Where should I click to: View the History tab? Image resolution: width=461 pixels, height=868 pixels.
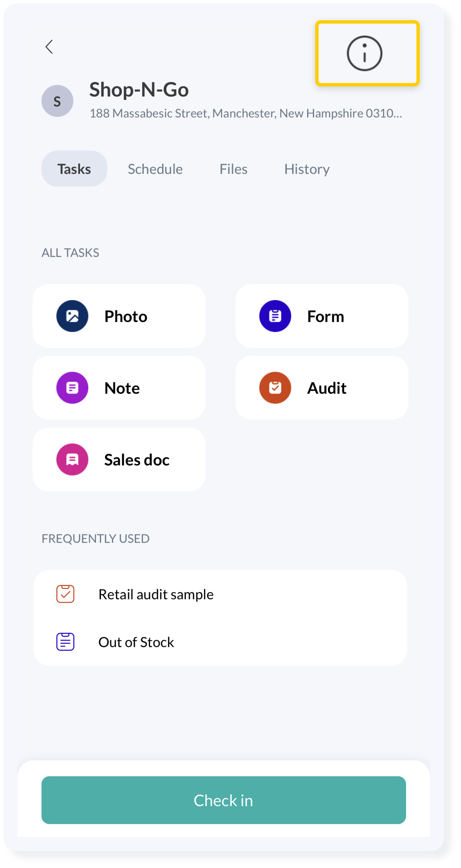tap(307, 169)
